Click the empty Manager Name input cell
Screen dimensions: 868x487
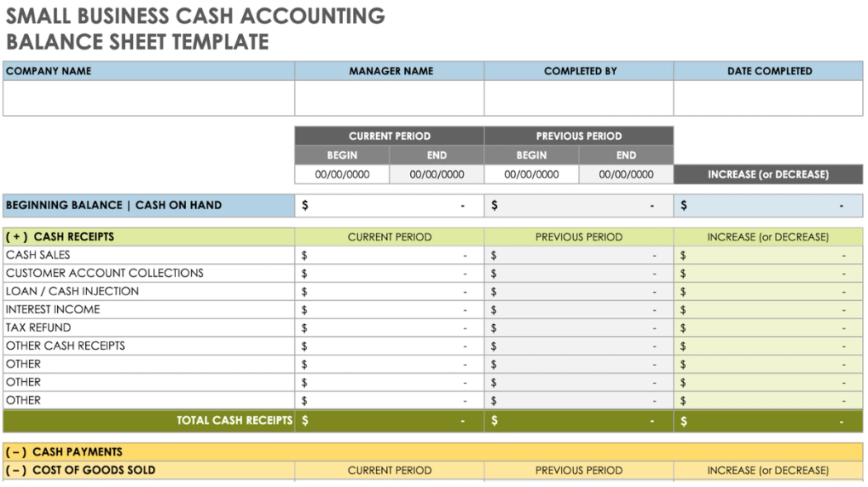(389, 98)
